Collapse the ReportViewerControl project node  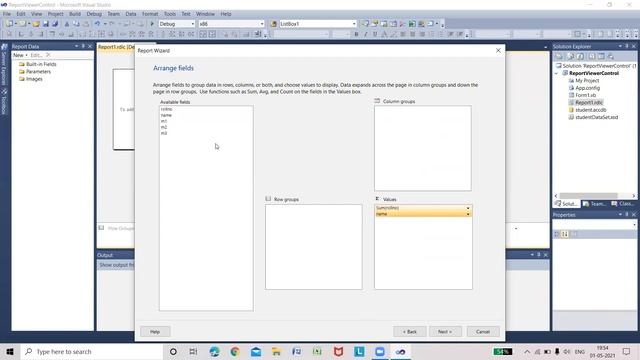(557, 73)
